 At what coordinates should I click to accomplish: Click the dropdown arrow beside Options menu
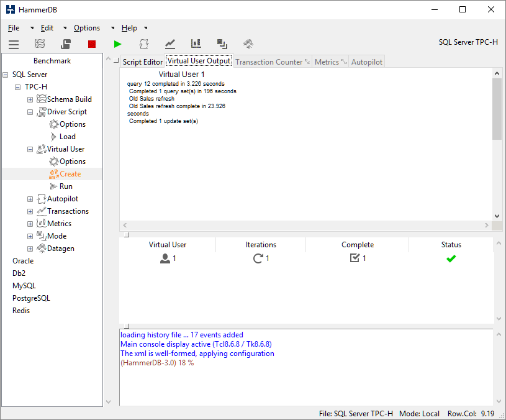(x=112, y=28)
